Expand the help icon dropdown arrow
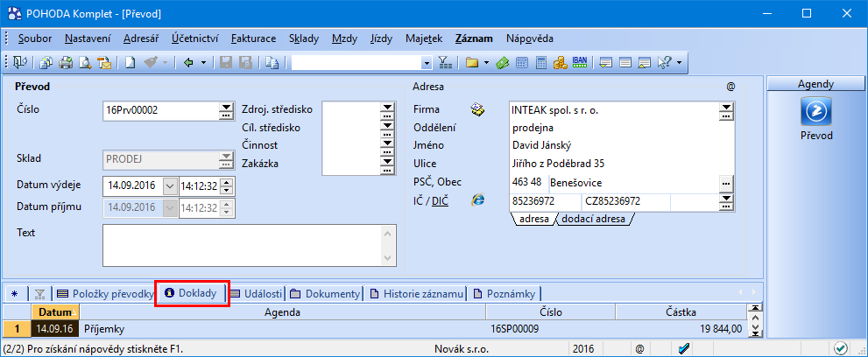This screenshot has width=868, height=357. (679, 62)
